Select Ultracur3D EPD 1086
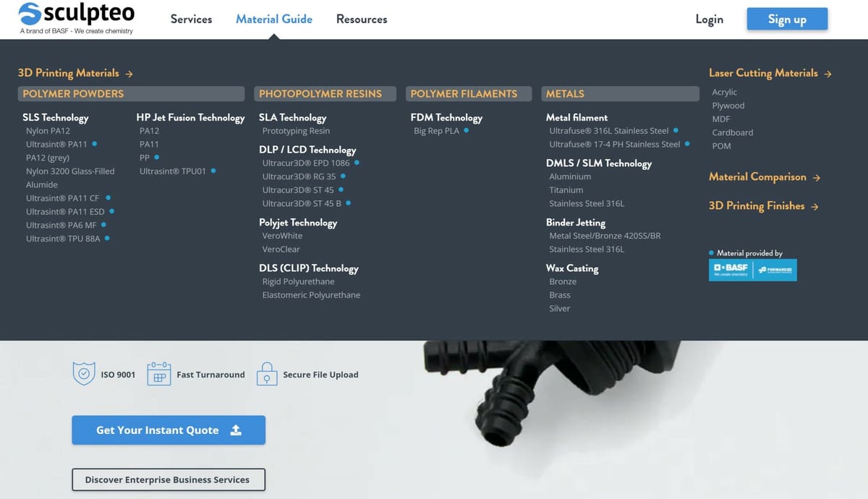 [306, 163]
